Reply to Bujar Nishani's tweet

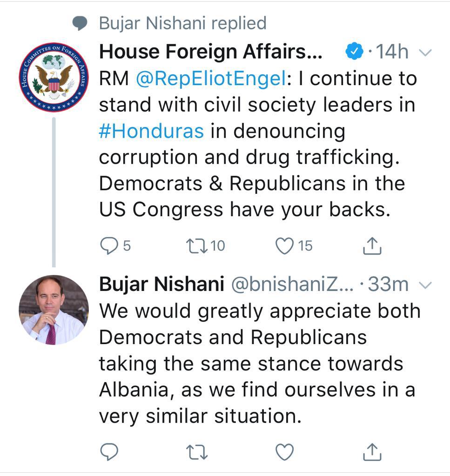(110, 451)
